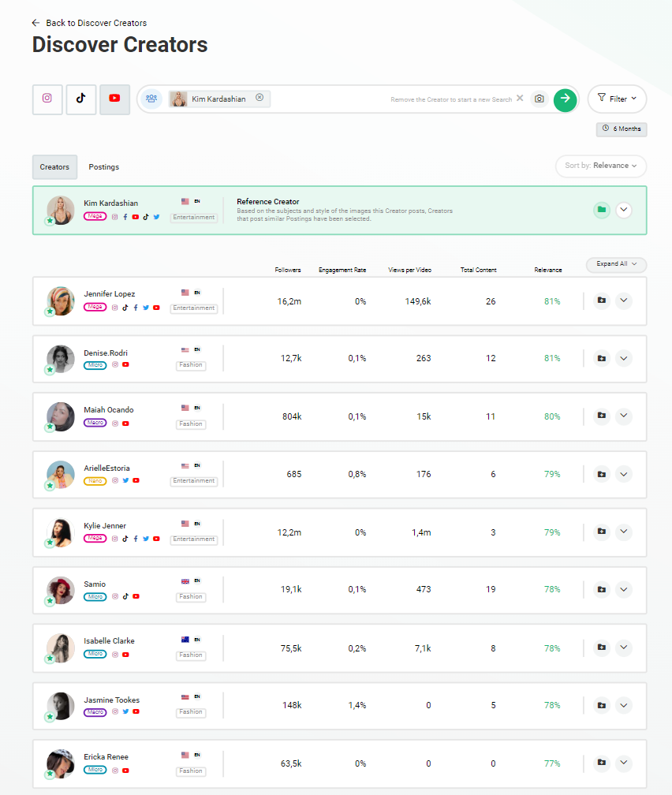Viewport: 672px width, 795px height.
Task: Click Jasmine Tookes Twitter icon
Action: (x=125, y=711)
